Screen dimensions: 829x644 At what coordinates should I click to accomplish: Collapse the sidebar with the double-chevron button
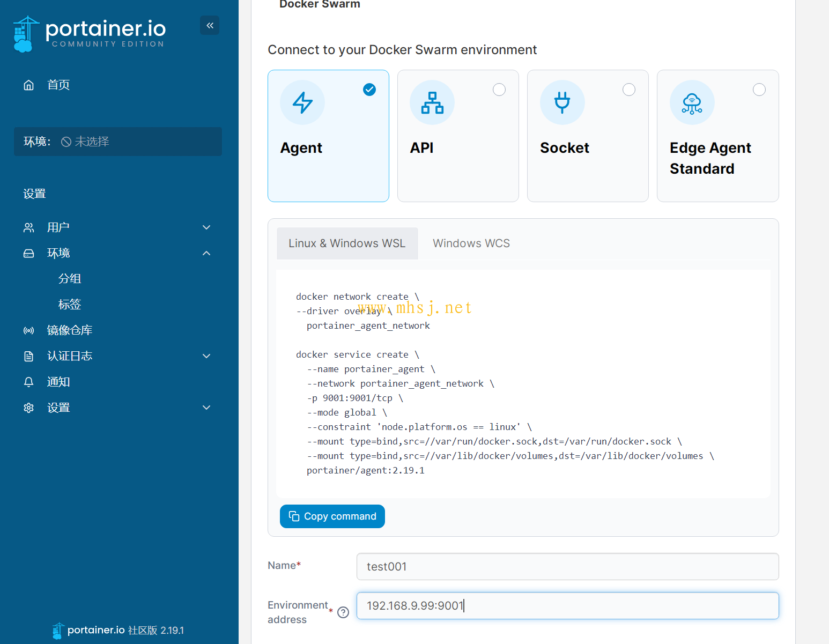[210, 25]
